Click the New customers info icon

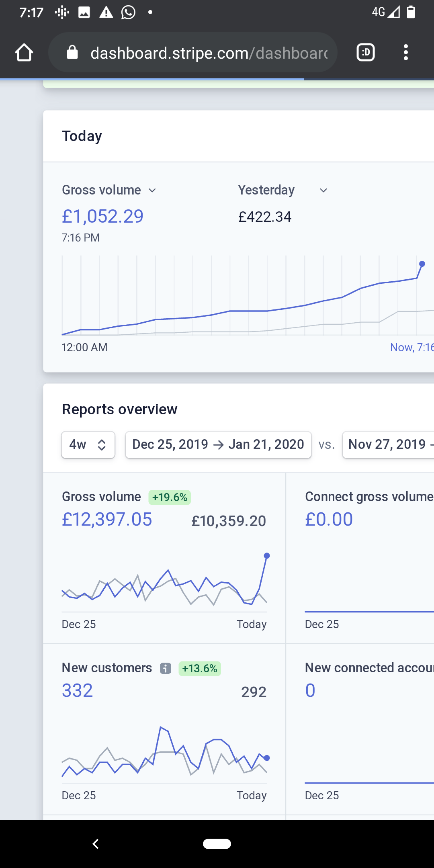[166, 668]
